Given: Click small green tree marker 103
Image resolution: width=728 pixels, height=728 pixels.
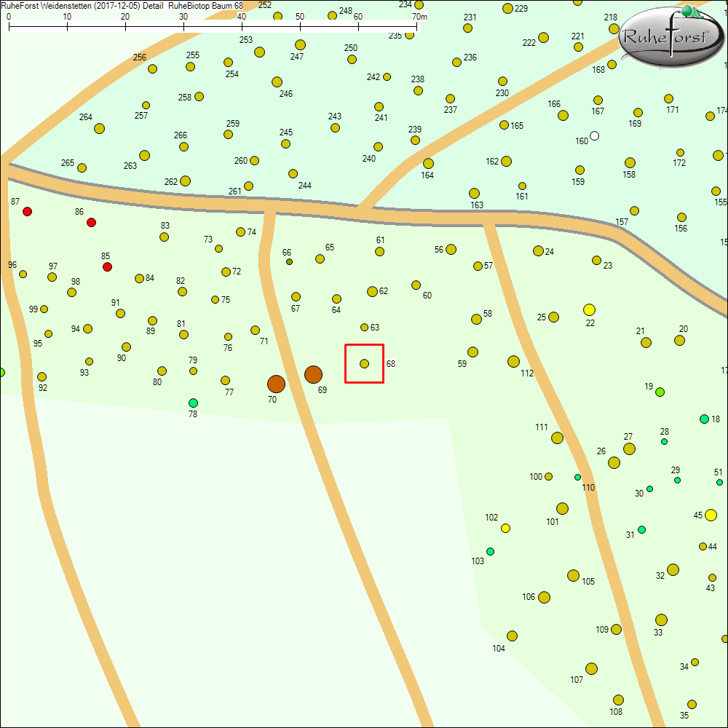Looking at the screenshot, I should tap(490, 551).
